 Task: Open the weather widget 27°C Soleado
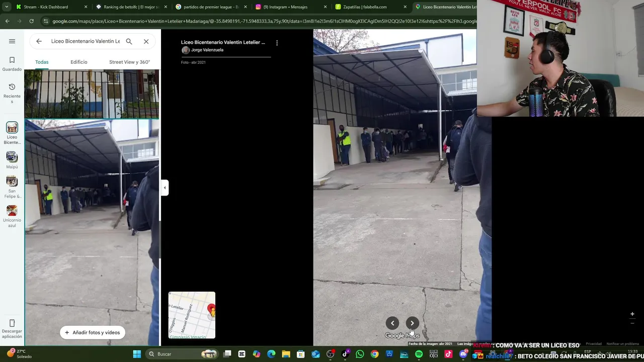pos(20,354)
